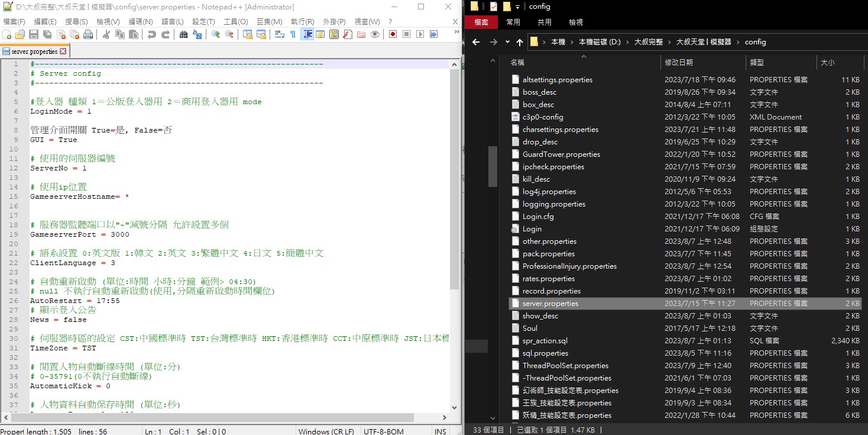Save the current file with toolbar icon

pyautogui.click(x=33, y=34)
